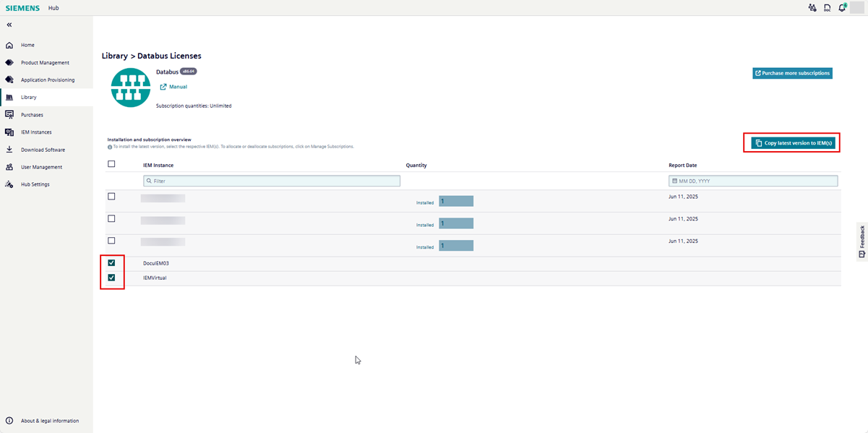Focus the IEM Instance filter field

(272, 181)
